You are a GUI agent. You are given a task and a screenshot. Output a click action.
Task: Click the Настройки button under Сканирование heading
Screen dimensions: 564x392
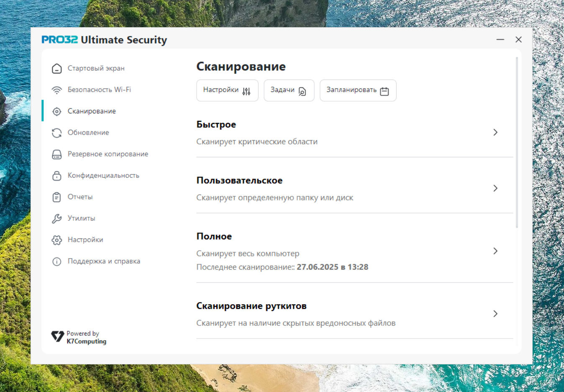coord(227,90)
